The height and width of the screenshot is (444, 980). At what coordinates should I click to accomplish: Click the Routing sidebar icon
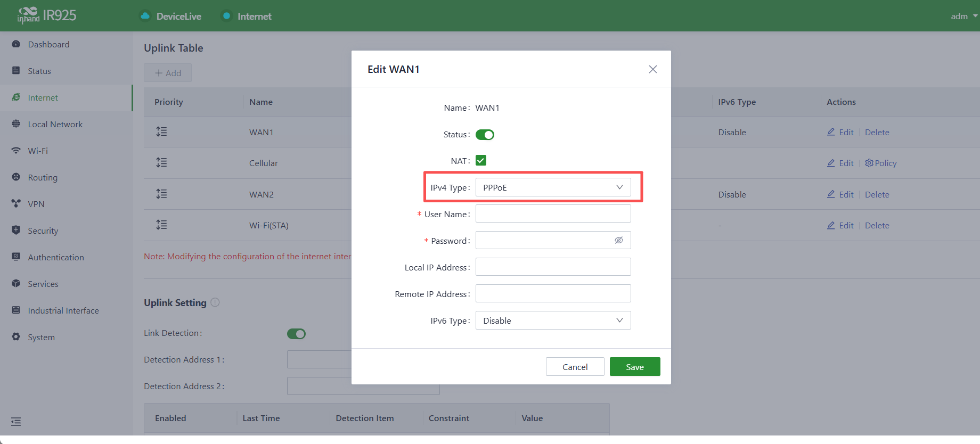(16, 177)
